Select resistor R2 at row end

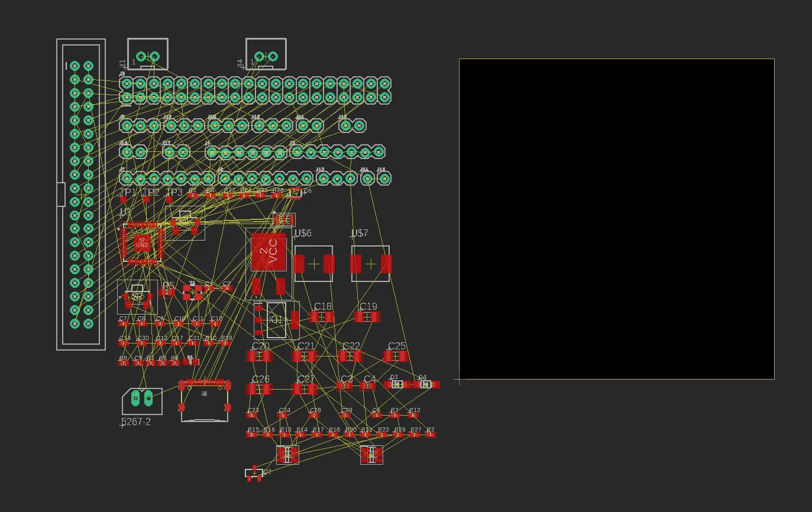click(430, 435)
